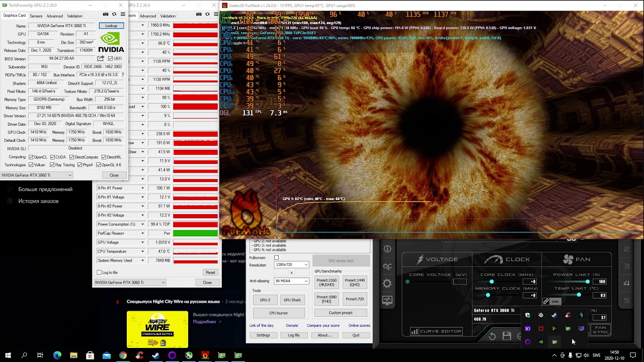The height and width of the screenshot is (362, 644).
Task: Expand CPU Temperature sensor dropdown
Action: (x=142, y=251)
